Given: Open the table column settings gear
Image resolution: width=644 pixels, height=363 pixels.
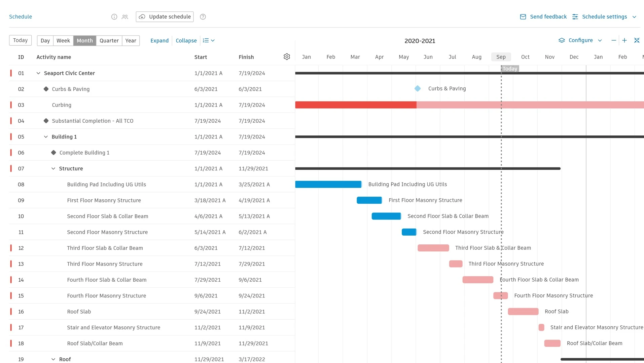Looking at the screenshot, I should [x=287, y=57].
